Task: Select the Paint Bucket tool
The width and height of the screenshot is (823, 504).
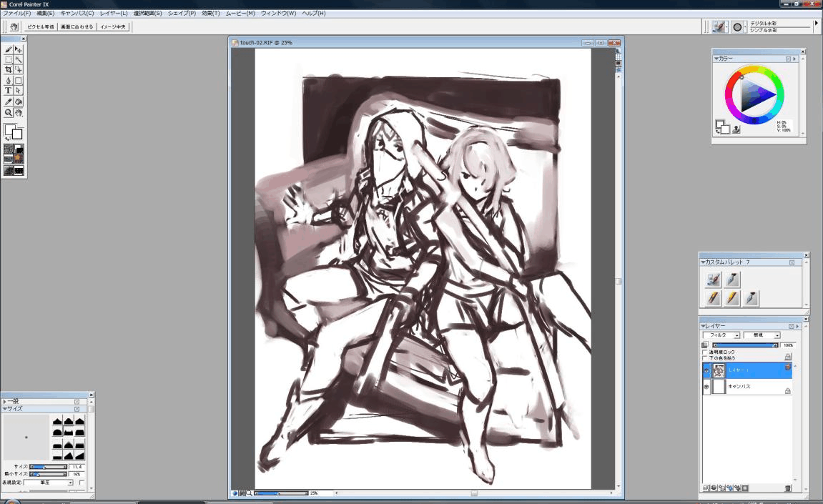Action: tap(19, 102)
